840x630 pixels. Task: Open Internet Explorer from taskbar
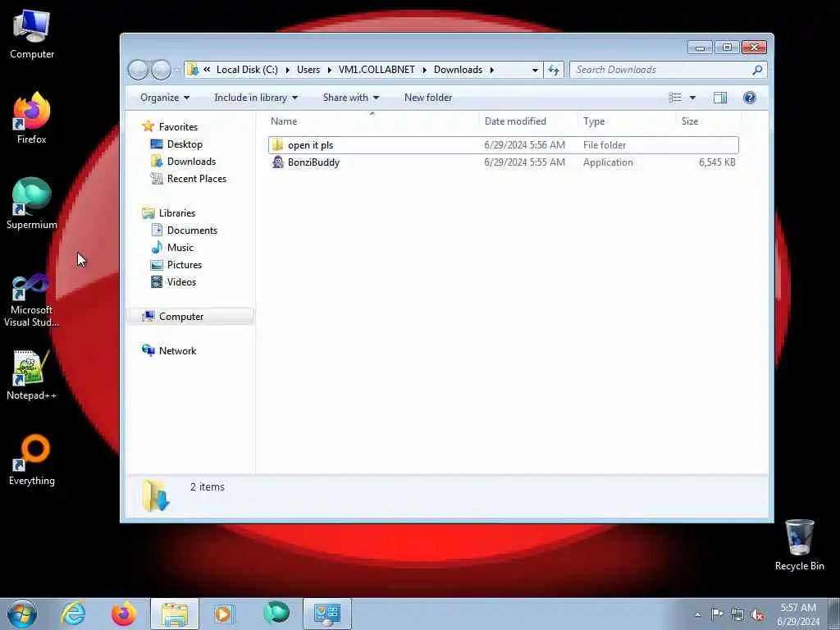[x=73, y=614]
